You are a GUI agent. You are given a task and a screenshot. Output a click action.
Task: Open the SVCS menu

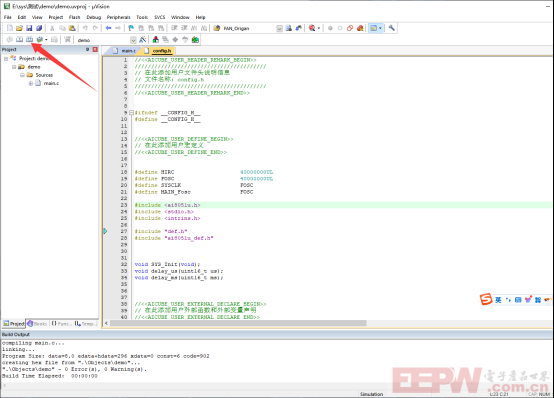click(159, 17)
